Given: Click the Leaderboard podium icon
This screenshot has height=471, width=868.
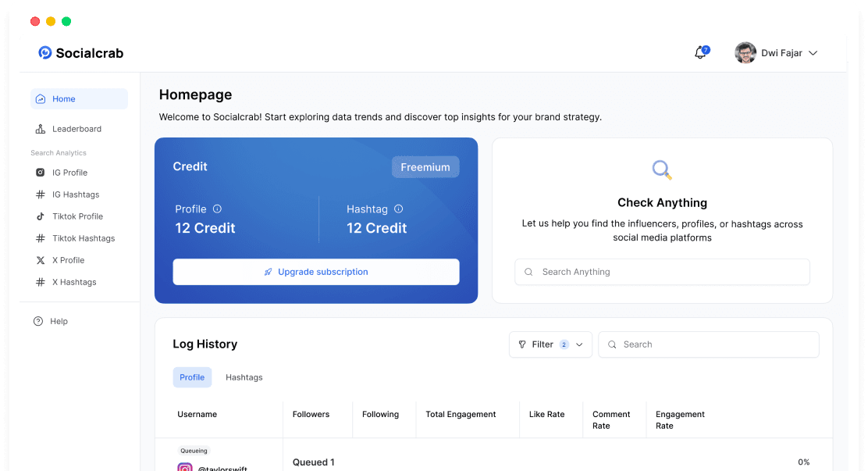Looking at the screenshot, I should (x=41, y=129).
